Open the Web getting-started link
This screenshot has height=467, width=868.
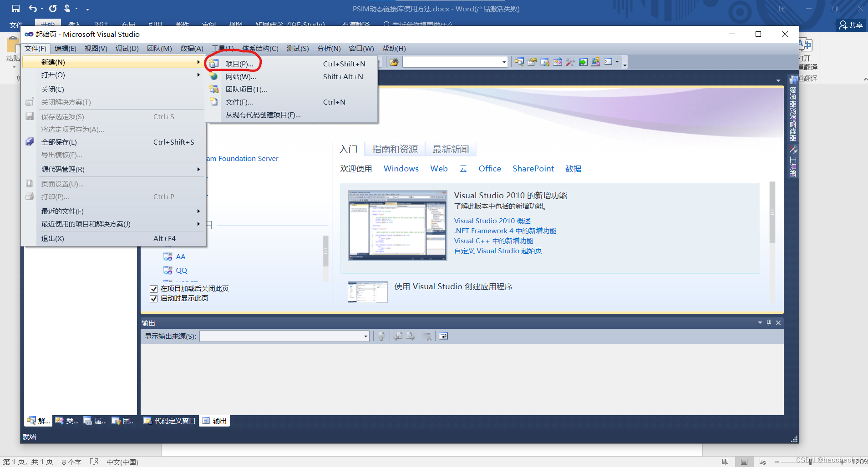[x=439, y=169]
